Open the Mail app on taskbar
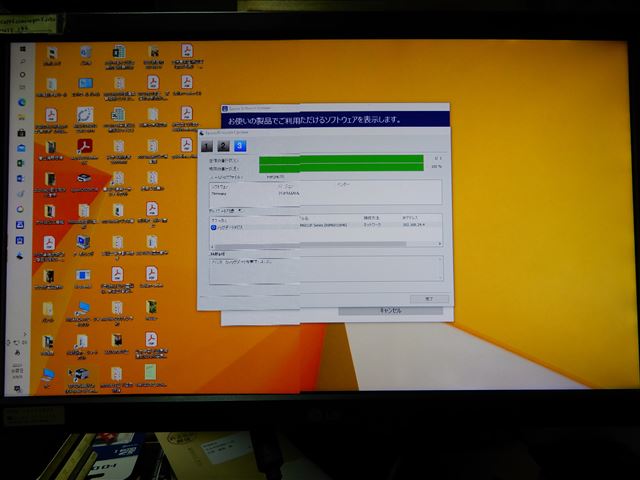 21,148
